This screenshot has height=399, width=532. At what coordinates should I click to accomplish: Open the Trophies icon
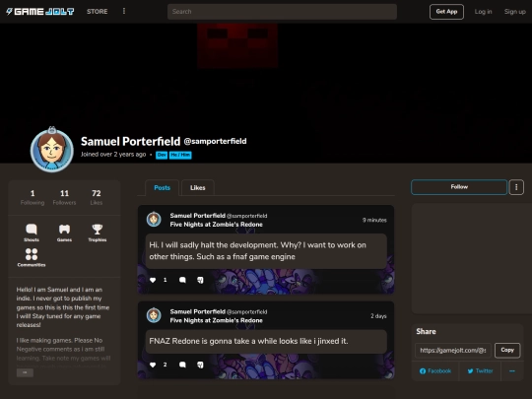pos(97,233)
